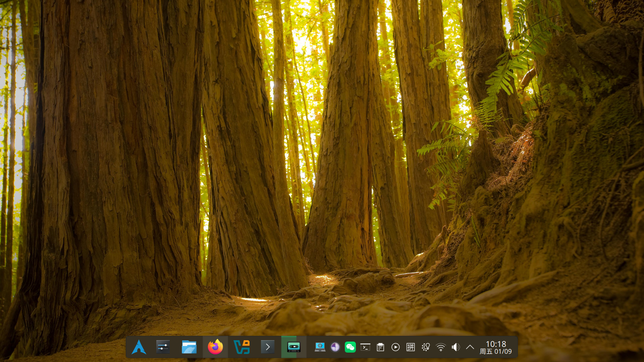Viewport: 644px width, 362px height.
Task: Open the calendar from the digital clock
Action: (x=495, y=347)
